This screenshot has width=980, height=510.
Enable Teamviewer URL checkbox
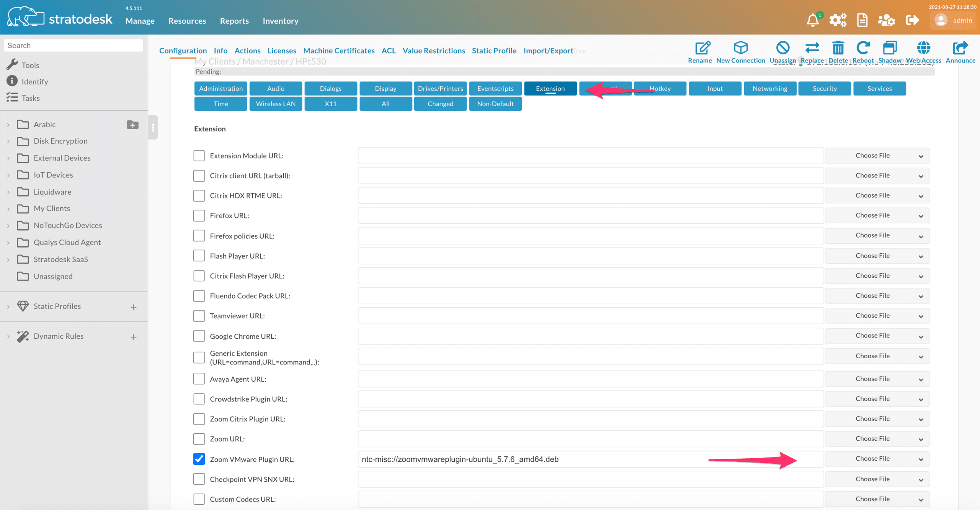point(199,316)
